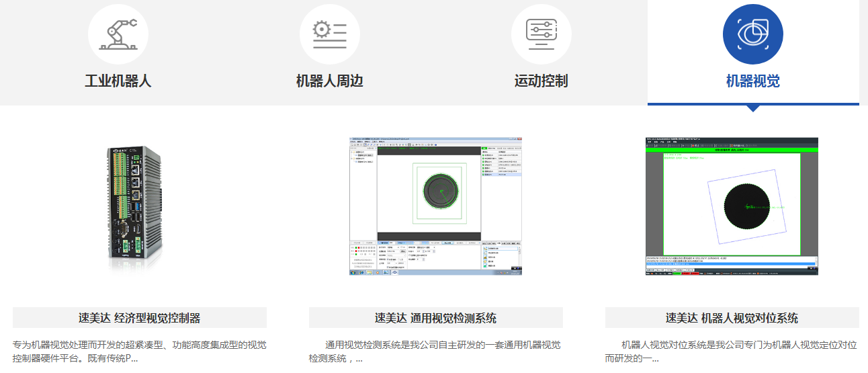Open the 速美达 机器人视觉对位系统 title link
The height and width of the screenshot is (373, 868).
click(x=732, y=318)
